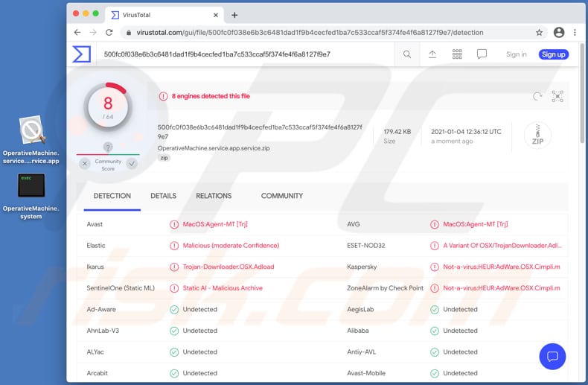The width and height of the screenshot is (588, 385).
Task: Select OperativeMachine.service app desktop icon
Action: [x=31, y=139]
